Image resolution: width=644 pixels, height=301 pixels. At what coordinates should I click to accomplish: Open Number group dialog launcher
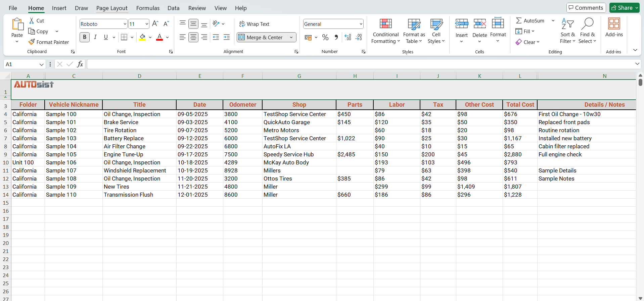pyautogui.click(x=364, y=52)
